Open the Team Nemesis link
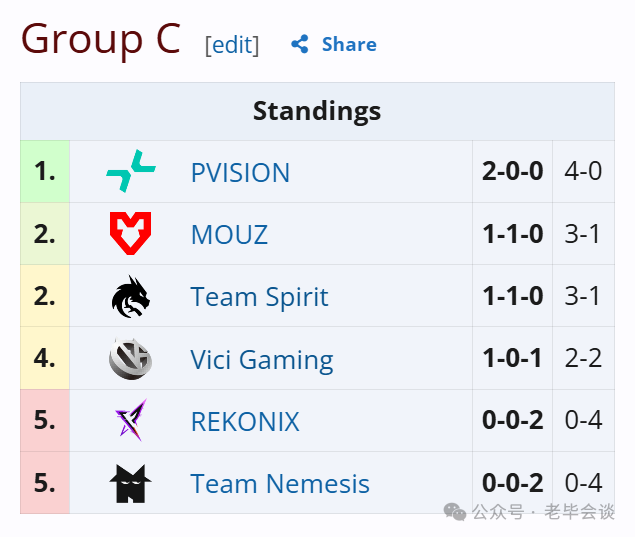This screenshot has width=635, height=537. click(280, 484)
